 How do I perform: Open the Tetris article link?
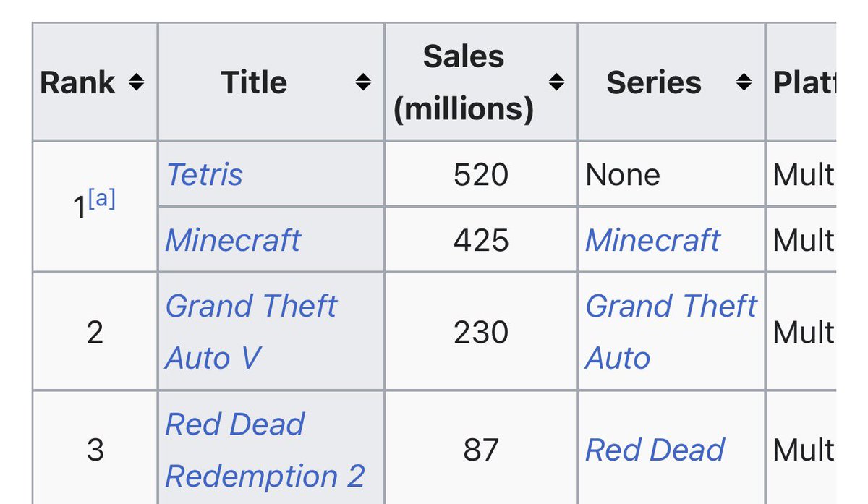point(205,174)
